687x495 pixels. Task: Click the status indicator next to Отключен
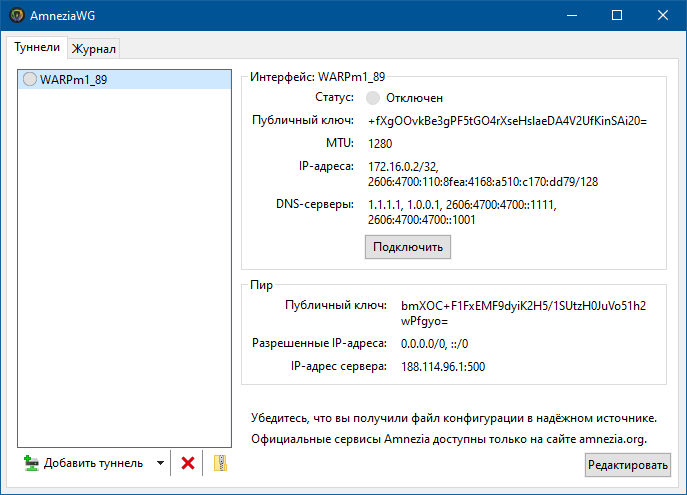coord(374,98)
